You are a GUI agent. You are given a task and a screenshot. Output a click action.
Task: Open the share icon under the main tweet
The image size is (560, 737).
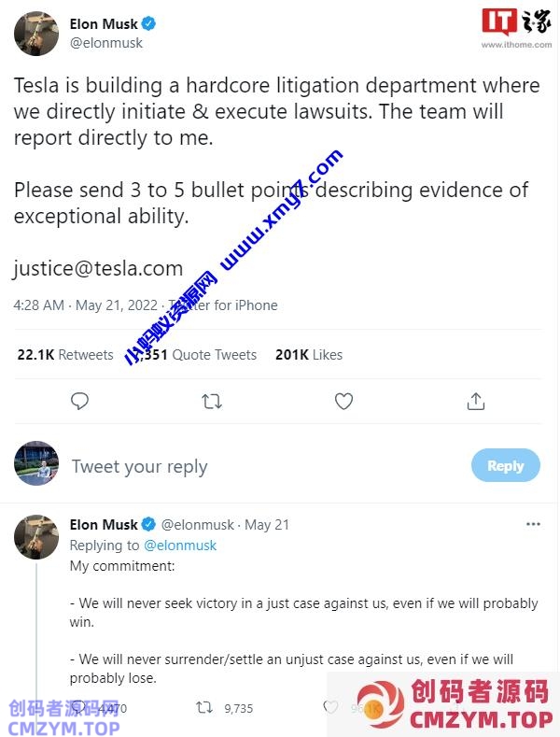click(476, 401)
